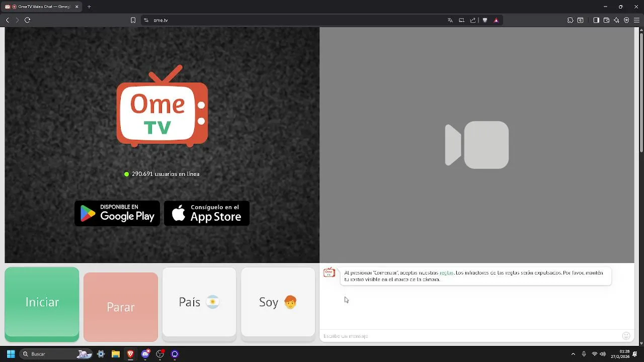Reload the page with refresh icon

(28, 20)
